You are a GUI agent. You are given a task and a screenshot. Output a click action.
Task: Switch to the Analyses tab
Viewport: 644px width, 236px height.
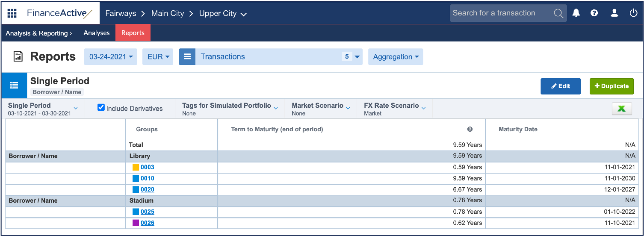click(x=96, y=33)
